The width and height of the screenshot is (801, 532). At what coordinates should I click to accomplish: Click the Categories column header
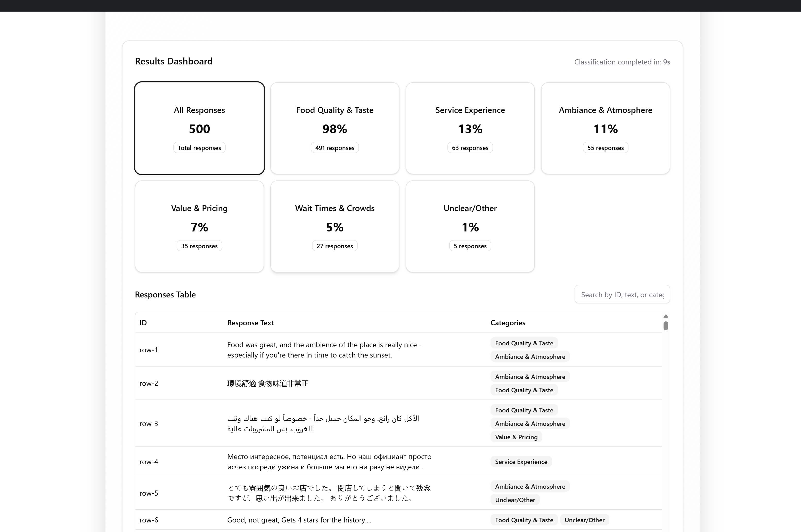508,323
